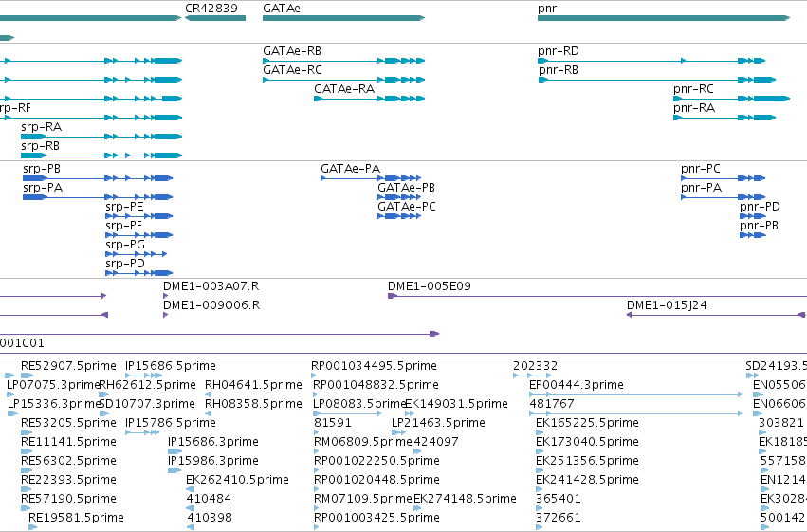Click the GATAe-RA transcript label
Screen dimensions: 807x532
point(344,89)
